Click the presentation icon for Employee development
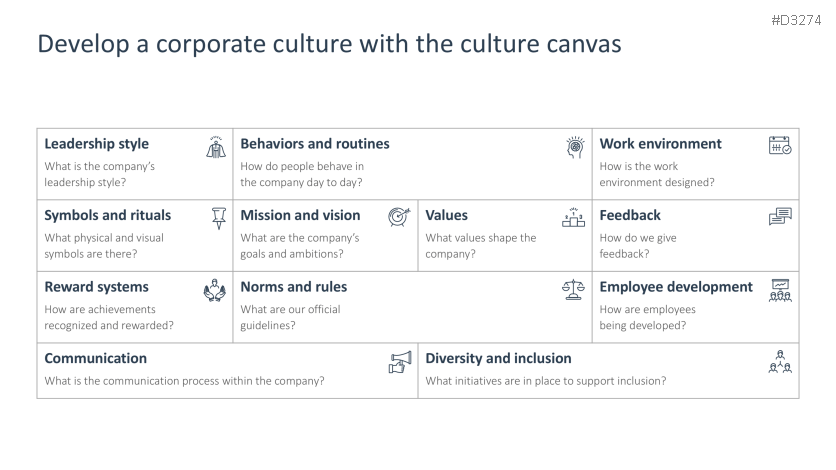 (780, 290)
